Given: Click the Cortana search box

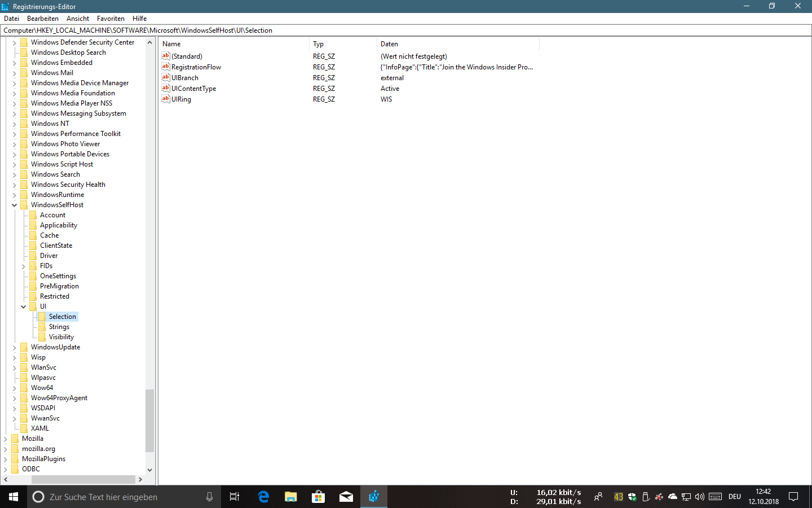Looking at the screenshot, I should (x=124, y=497).
